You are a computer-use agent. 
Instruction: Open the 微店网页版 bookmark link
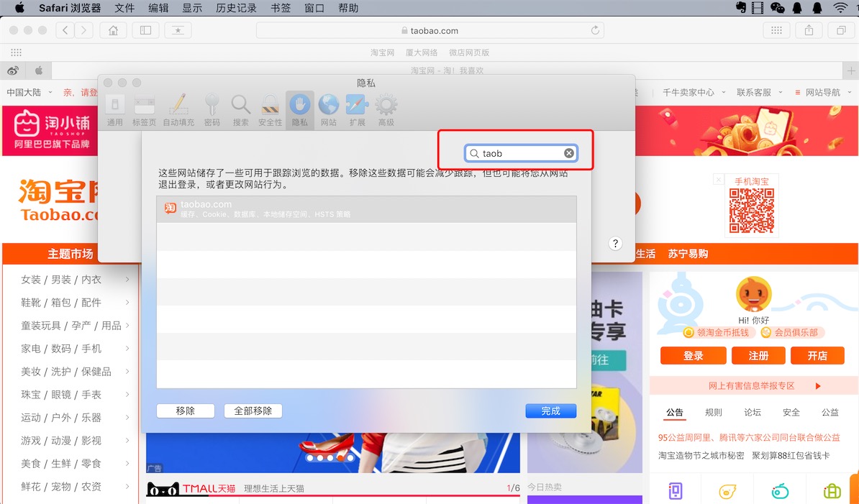[469, 52]
